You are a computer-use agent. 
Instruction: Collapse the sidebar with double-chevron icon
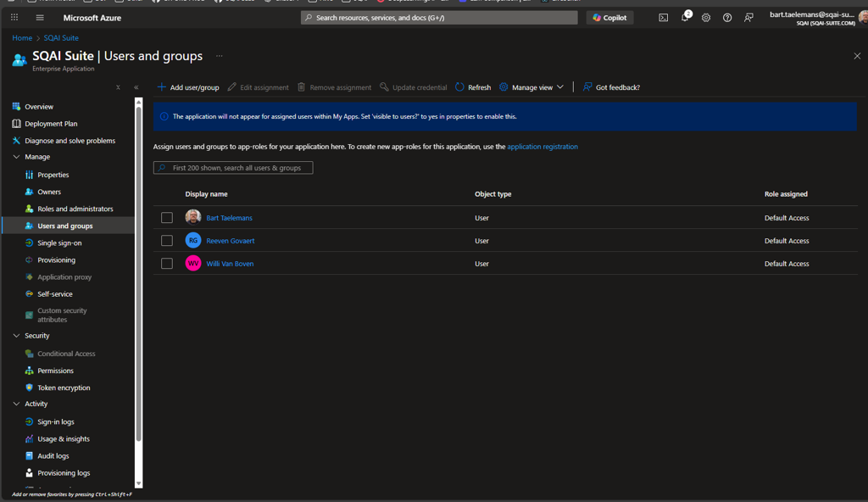136,87
